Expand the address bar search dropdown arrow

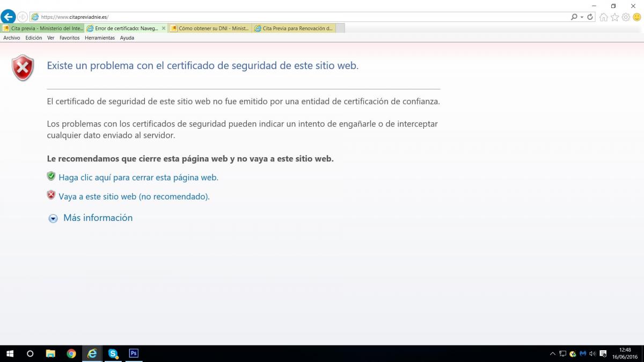point(582,17)
